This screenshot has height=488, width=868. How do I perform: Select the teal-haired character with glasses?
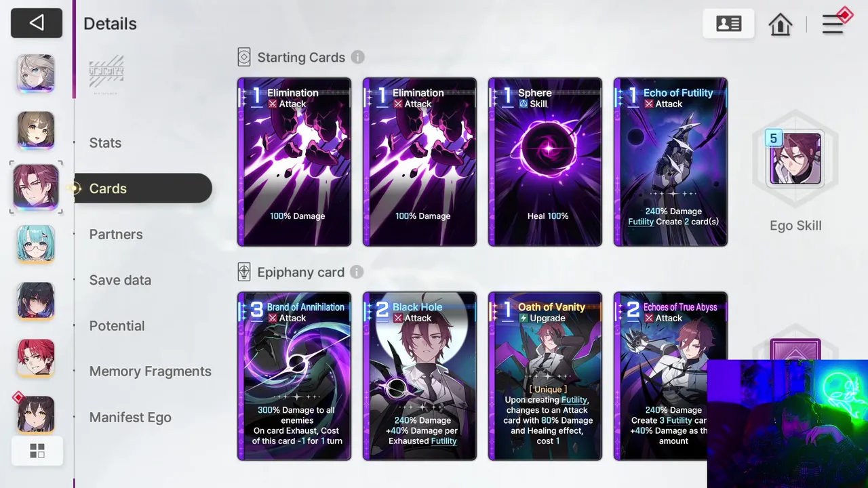click(x=36, y=245)
